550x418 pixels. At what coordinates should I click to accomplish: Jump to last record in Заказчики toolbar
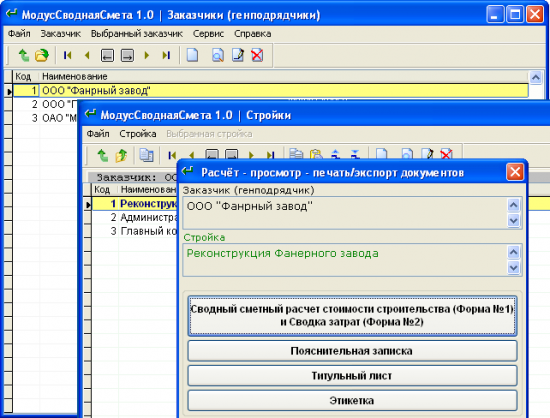click(x=166, y=55)
